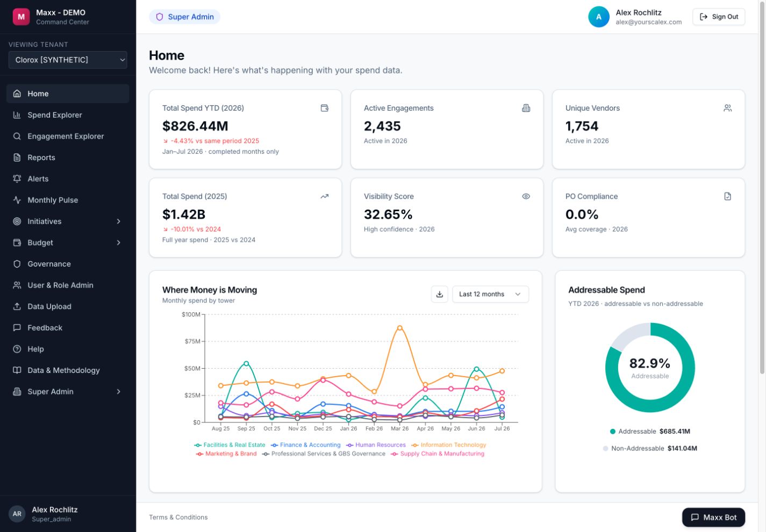The image size is (766, 532).
Task: Click the Spend Explorer chart icon
Action: 17,115
